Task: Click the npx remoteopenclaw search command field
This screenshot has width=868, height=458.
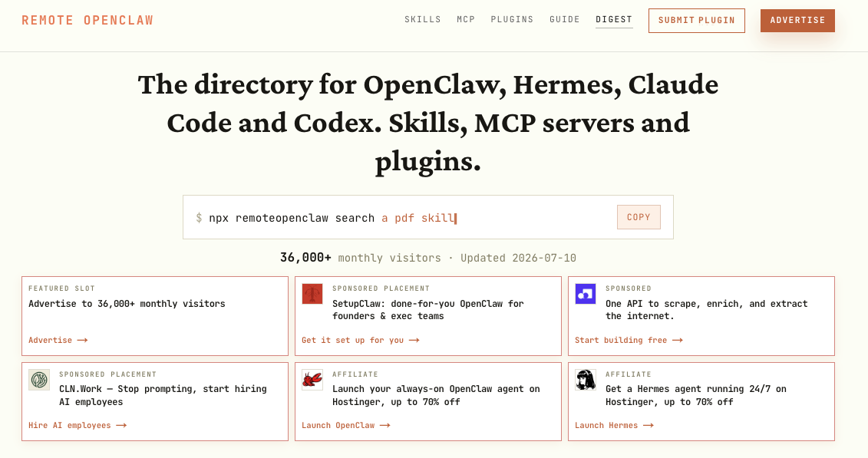Action: (x=428, y=217)
